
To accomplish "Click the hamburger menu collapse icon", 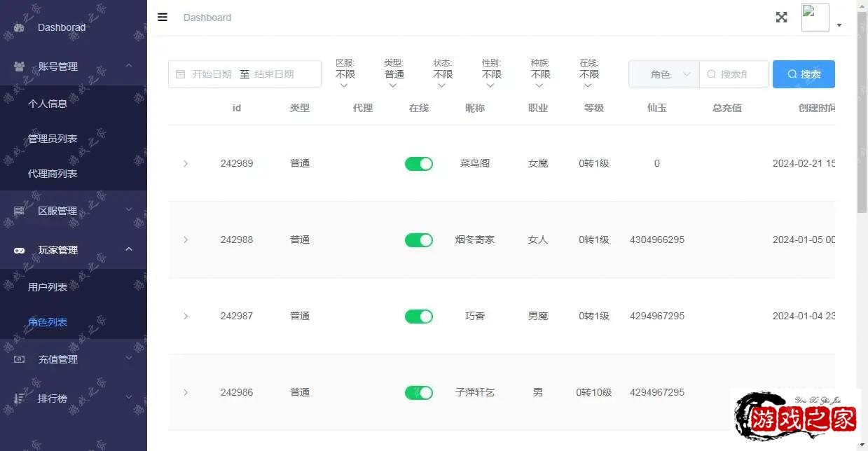I will 163,18.
